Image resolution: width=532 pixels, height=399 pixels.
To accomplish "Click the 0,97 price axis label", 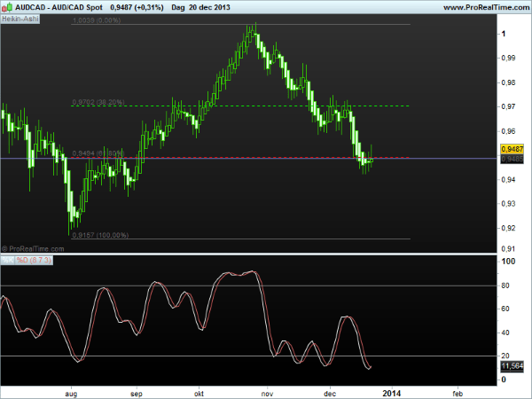I will pos(508,107).
